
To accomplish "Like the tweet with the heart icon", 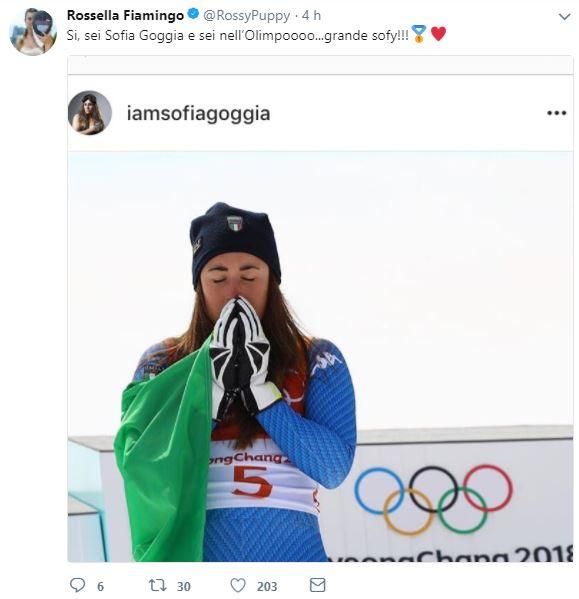I will point(238,585).
